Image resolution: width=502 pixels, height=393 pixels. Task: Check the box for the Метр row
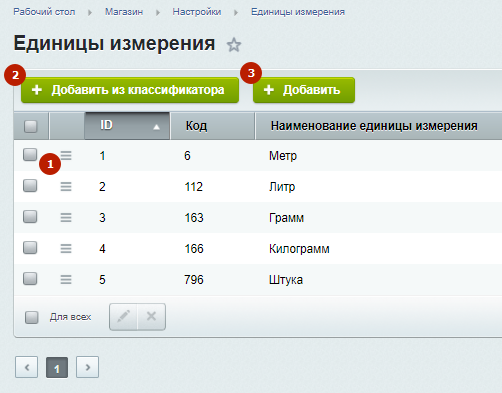click(30, 154)
